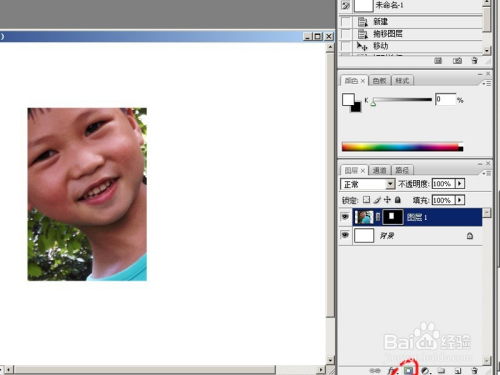The width and height of the screenshot is (500, 375).
Task: Close the 图层 tab with its x
Action: point(363,171)
